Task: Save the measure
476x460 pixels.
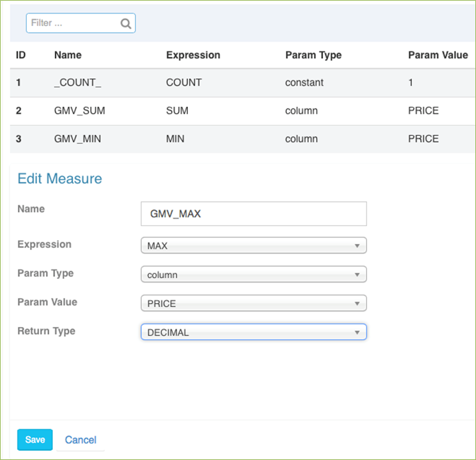Action: pos(35,440)
